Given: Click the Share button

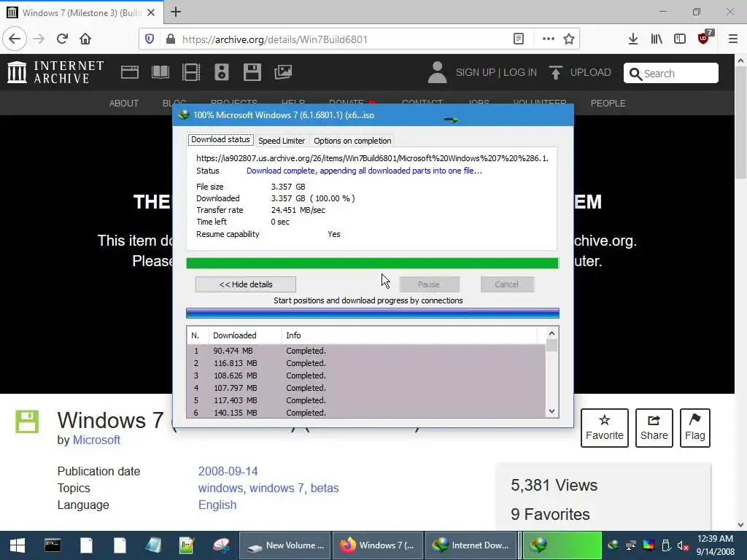Looking at the screenshot, I should coord(654,427).
